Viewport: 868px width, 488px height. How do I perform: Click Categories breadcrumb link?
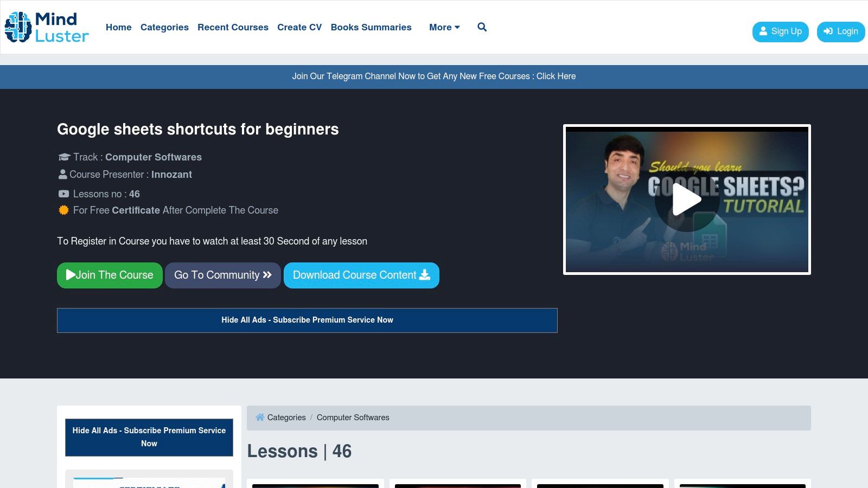pyautogui.click(x=286, y=418)
